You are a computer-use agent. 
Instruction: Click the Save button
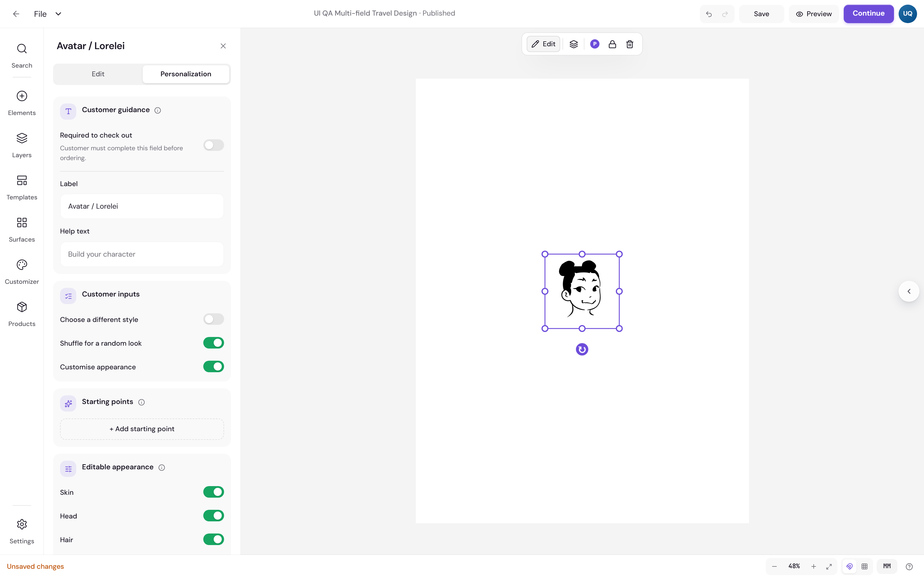[761, 14]
